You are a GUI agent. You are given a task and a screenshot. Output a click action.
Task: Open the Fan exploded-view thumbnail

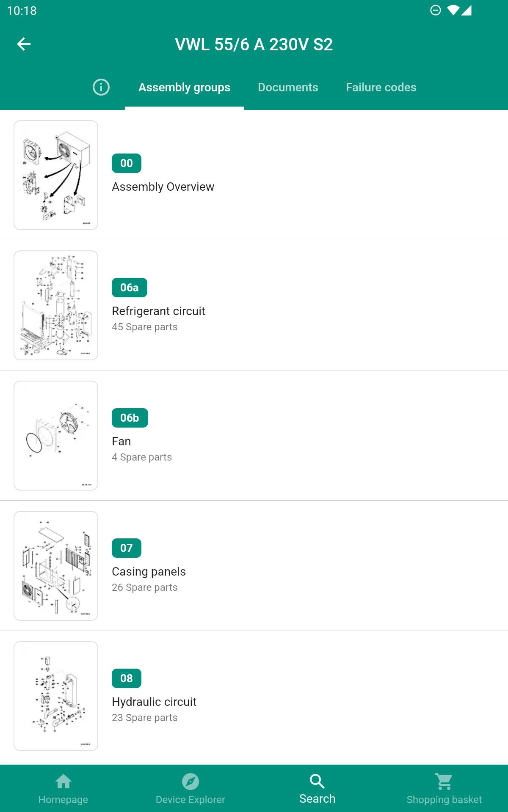coord(56,436)
